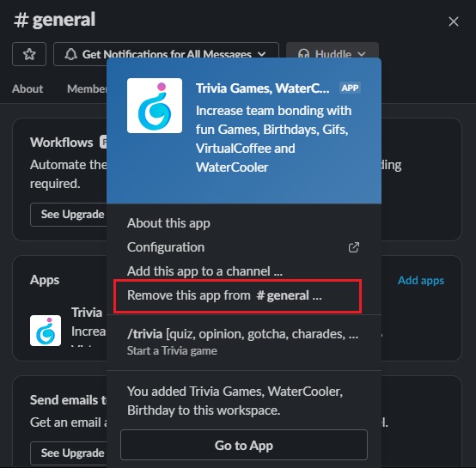Star the #general channel
The width and height of the screenshot is (476, 468).
click(x=29, y=54)
